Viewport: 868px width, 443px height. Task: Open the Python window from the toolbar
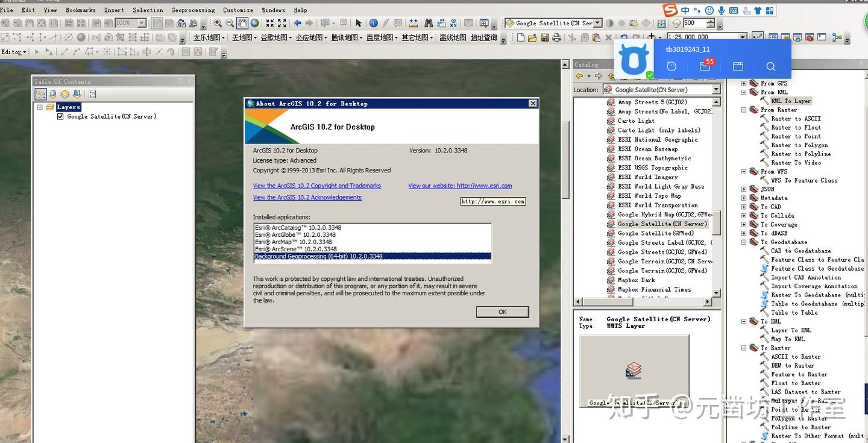pos(822,37)
